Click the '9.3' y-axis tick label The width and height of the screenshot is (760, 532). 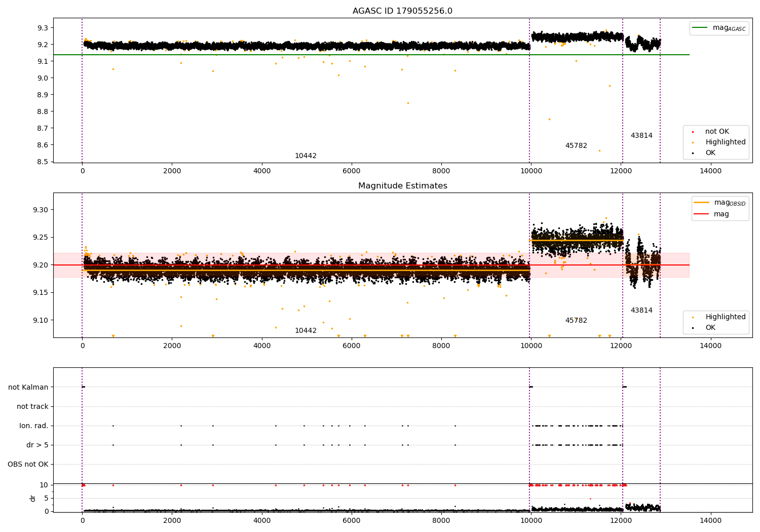(x=42, y=28)
